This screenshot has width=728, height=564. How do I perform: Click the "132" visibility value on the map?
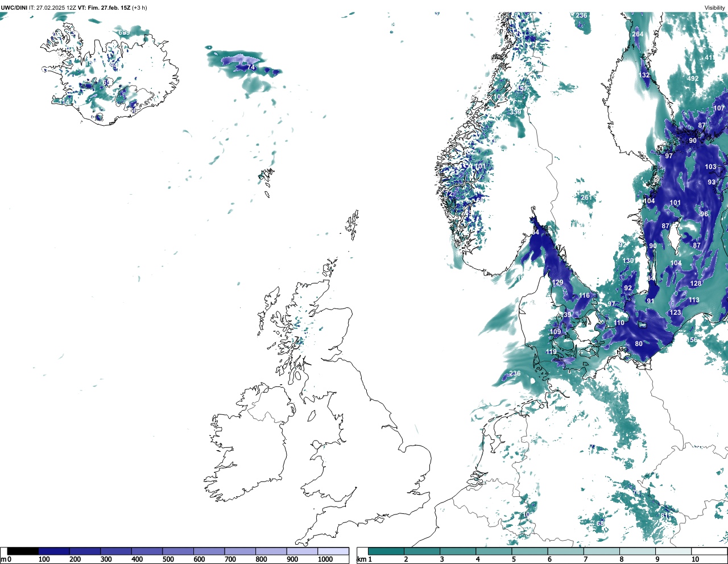coord(644,75)
